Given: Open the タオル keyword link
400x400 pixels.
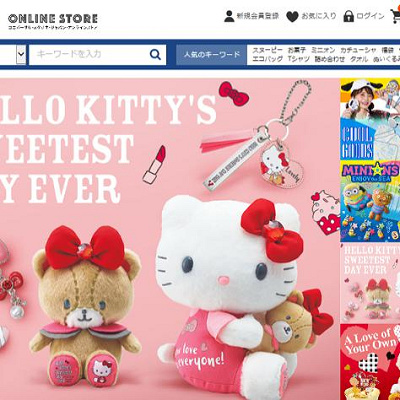Looking at the screenshot, I should (x=359, y=59).
